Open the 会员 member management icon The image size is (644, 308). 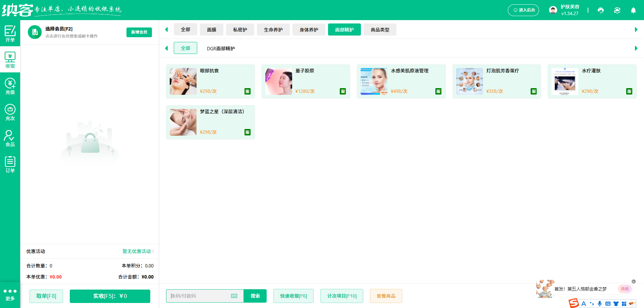coord(10,139)
